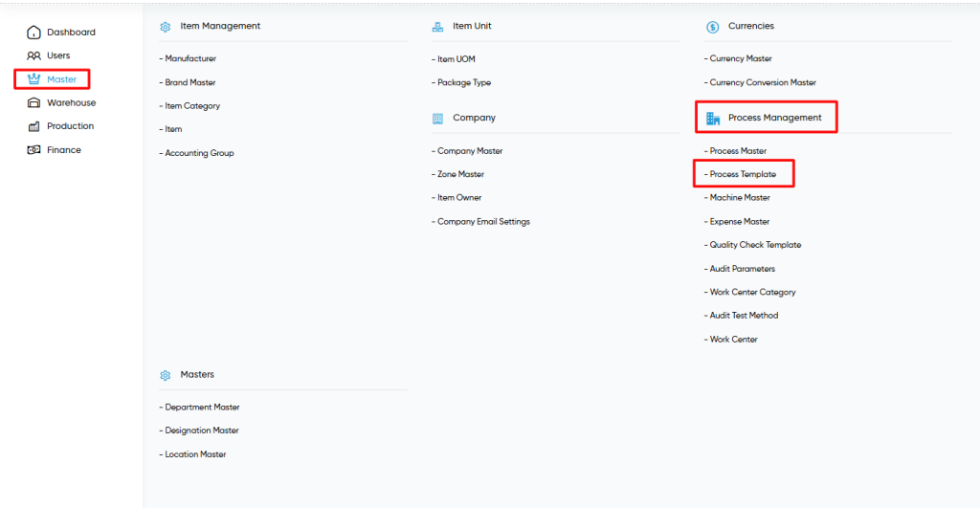Click the Master crown icon
Image resolution: width=980 pixels, height=508 pixels.
coord(33,78)
